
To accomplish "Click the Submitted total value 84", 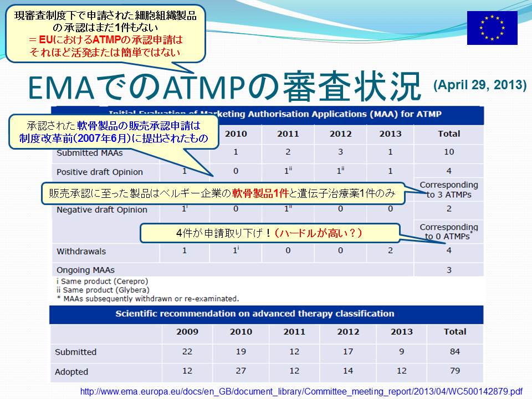I will (x=455, y=351).
